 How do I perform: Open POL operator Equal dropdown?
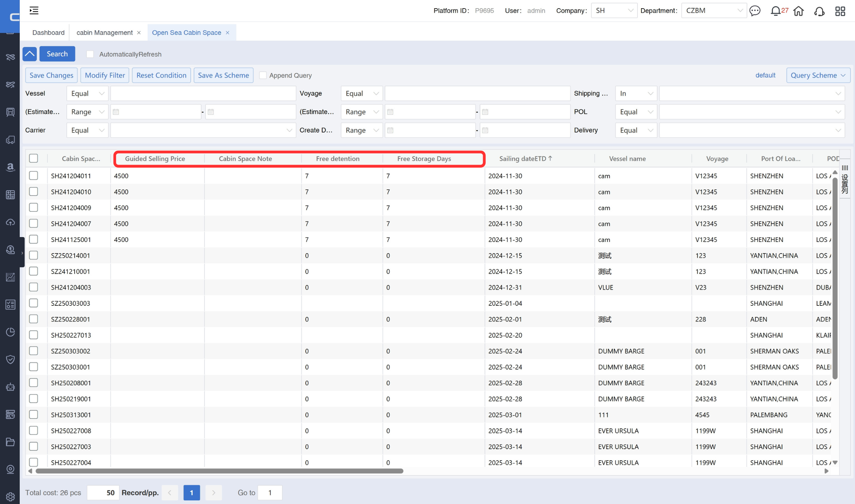click(x=636, y=112)
